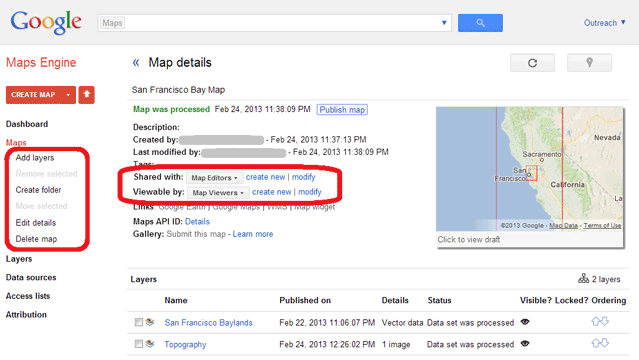This screenshot has height=360, width=639.
Task: Open Terms of Use on map preview
Action: [602, 225]
